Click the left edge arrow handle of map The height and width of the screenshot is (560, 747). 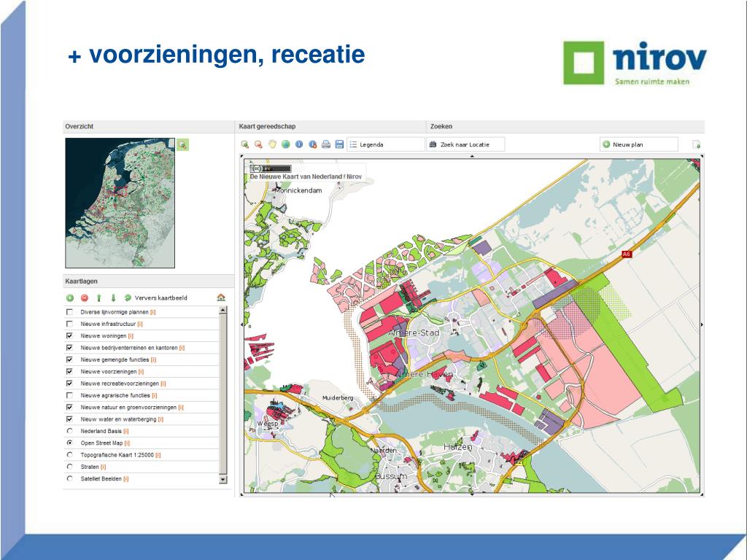point(241,324)
